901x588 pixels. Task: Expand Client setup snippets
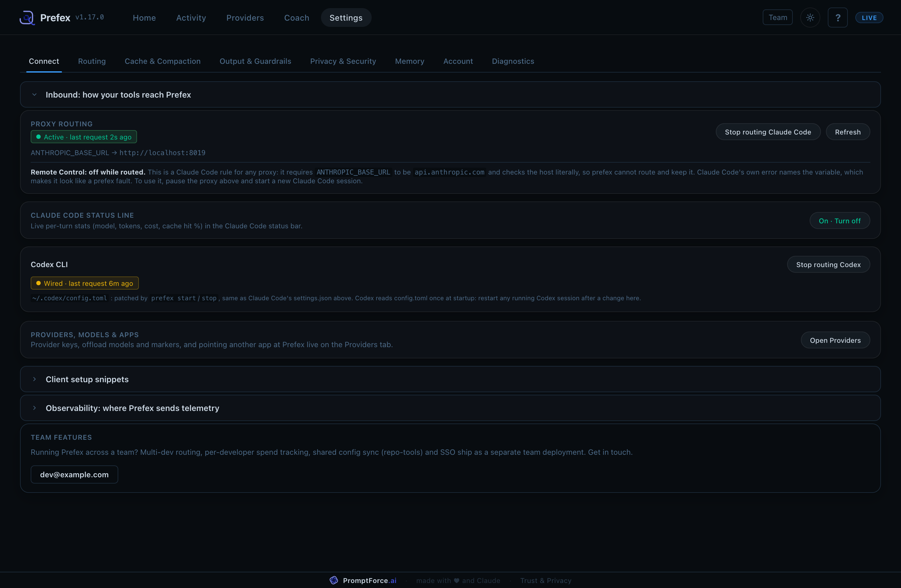click(x=450, y=379)
